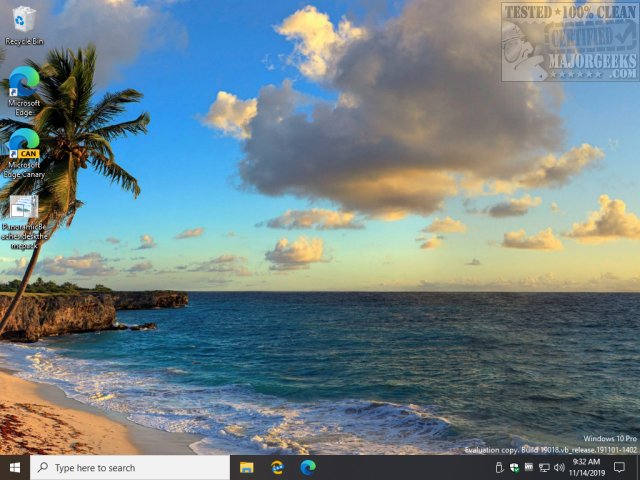Screen dimensions: 640x480
Task: Click the speaker volume tray icon
Action: tap(559, 468)
